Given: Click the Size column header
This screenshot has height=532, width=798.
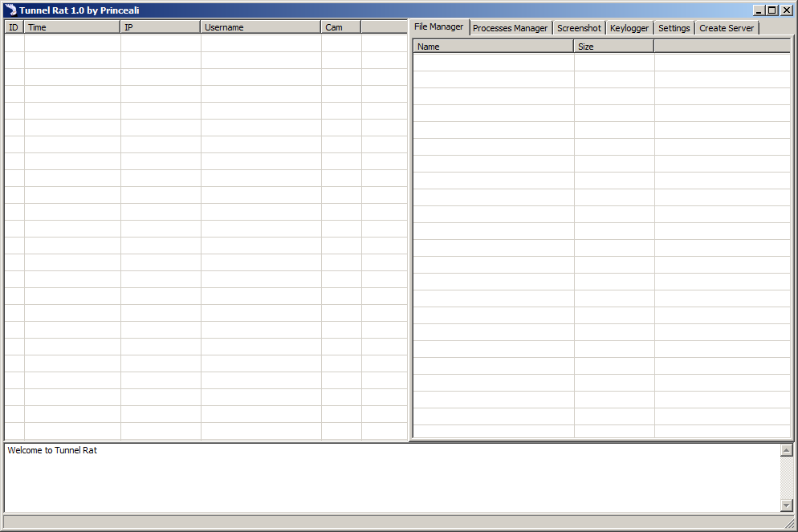Looking at the screenshot, I should pyautogui.click(x=614, y=47).
